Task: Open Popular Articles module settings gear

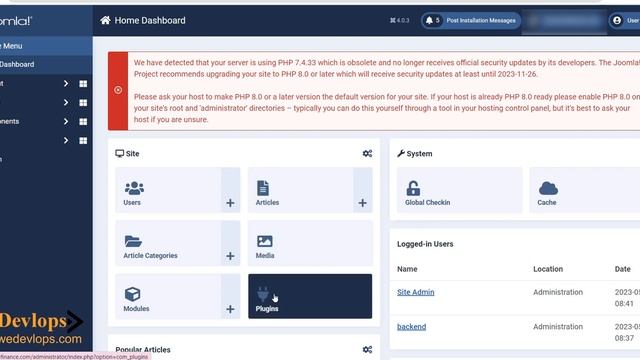Action: pos(367,349)
